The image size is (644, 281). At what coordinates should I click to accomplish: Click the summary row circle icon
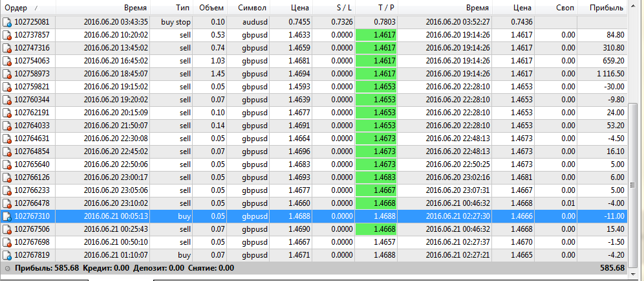[x=7, y=268]
